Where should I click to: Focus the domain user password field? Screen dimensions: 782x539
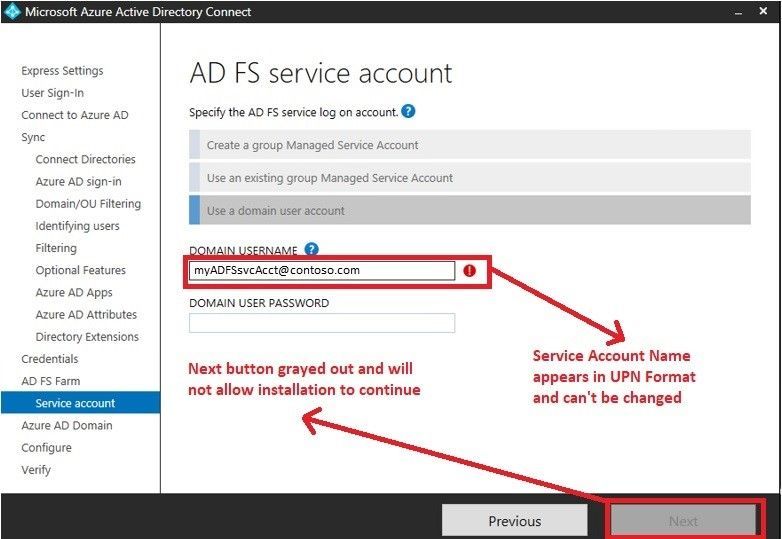322,323
